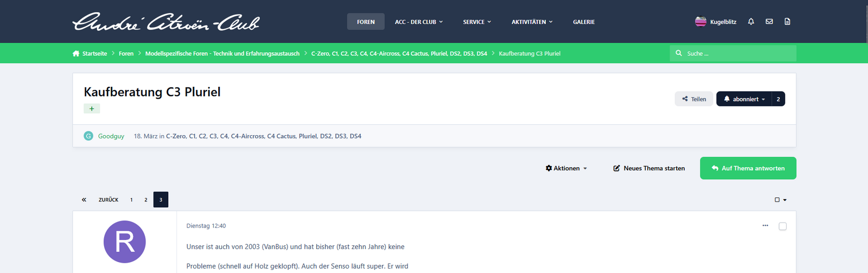Open the post selection dropdown above the posts
This screenshot has width=868, height=273.
point(781,200)
